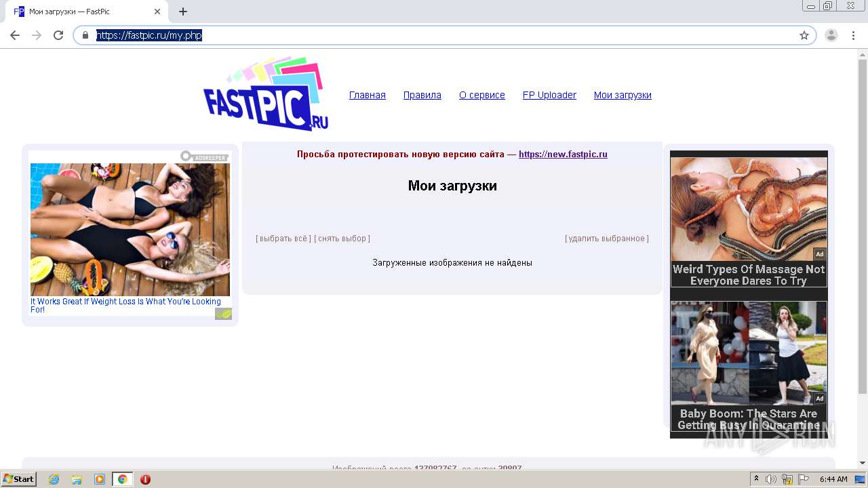
Task: Click the browser forward arrow
Action: [37, 35]
